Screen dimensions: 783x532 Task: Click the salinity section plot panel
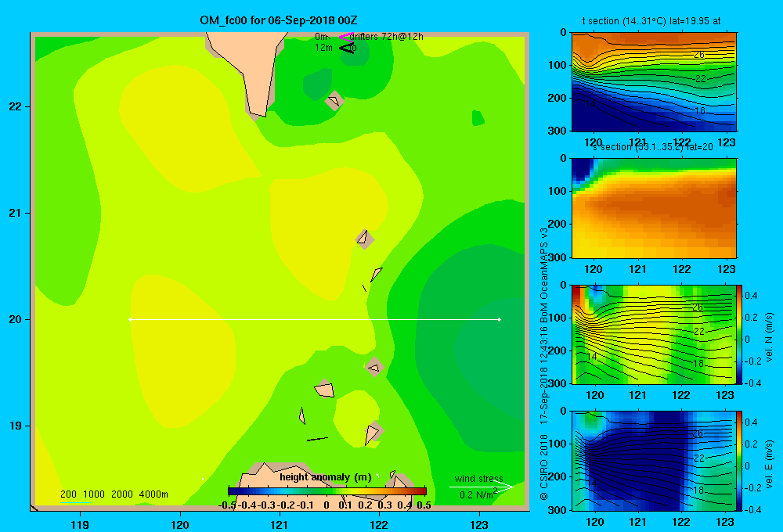[654, 208]
